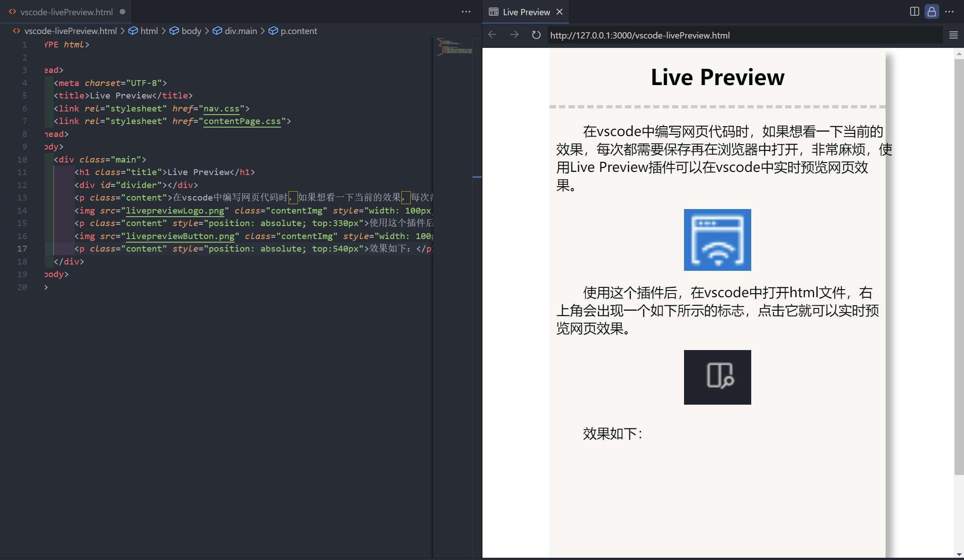
Task: Place cursor on the h1 title line
Action: [x=164, y=172]
